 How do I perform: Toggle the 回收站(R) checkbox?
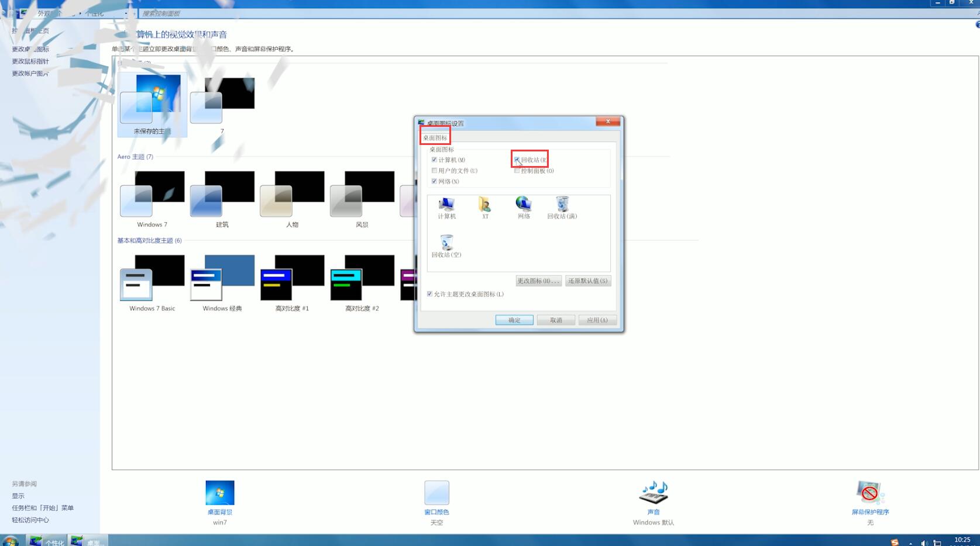click(x=517, y=160)
